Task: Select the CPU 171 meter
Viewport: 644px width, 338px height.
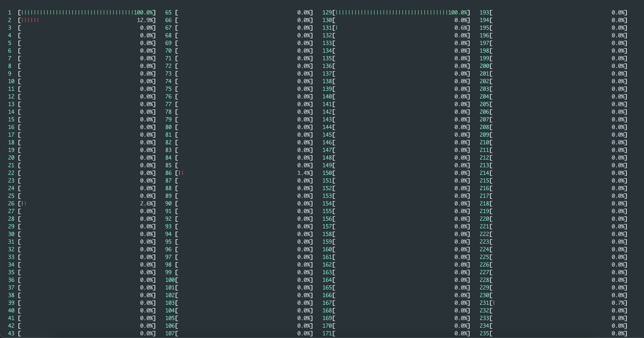Action: click(x=400, y=333)
